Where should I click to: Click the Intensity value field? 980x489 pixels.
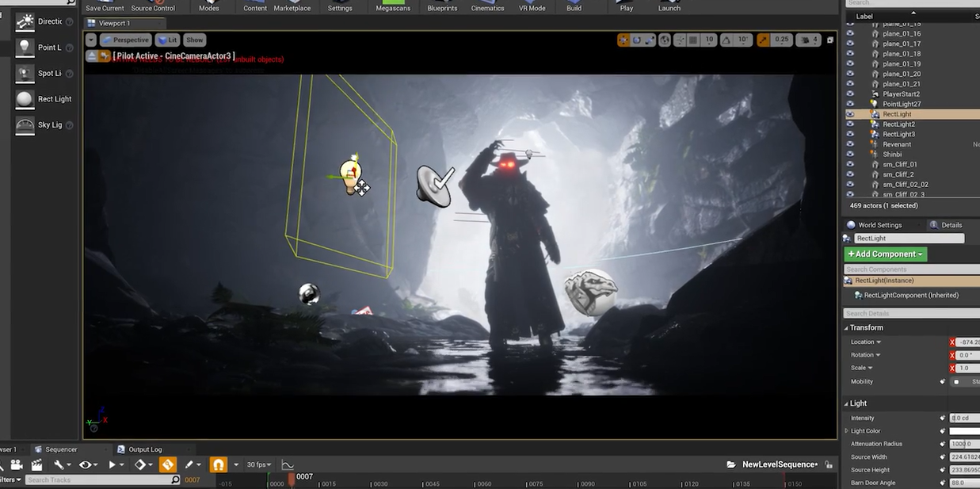coord(965,418)
